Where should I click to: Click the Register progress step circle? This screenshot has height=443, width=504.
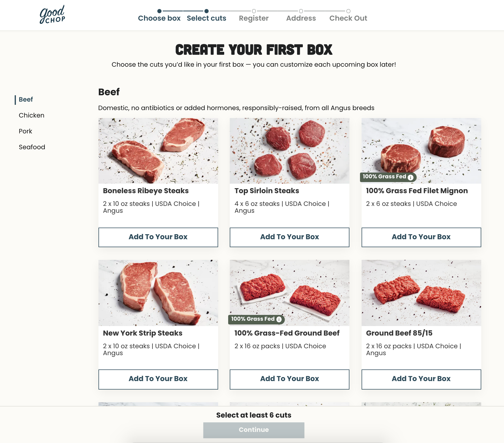(x=254, y=11)
